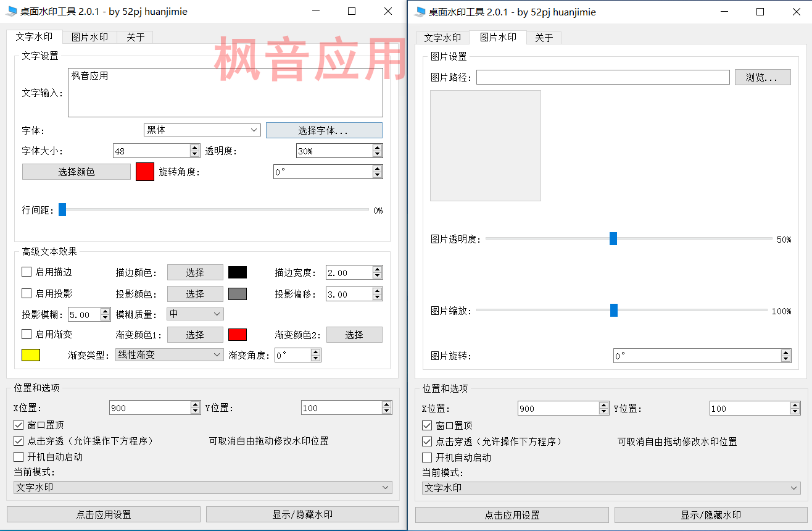The height and width of the screenshot is (531, 812).
Task: Enable 启用投影 checkbox
Action: 27,293
